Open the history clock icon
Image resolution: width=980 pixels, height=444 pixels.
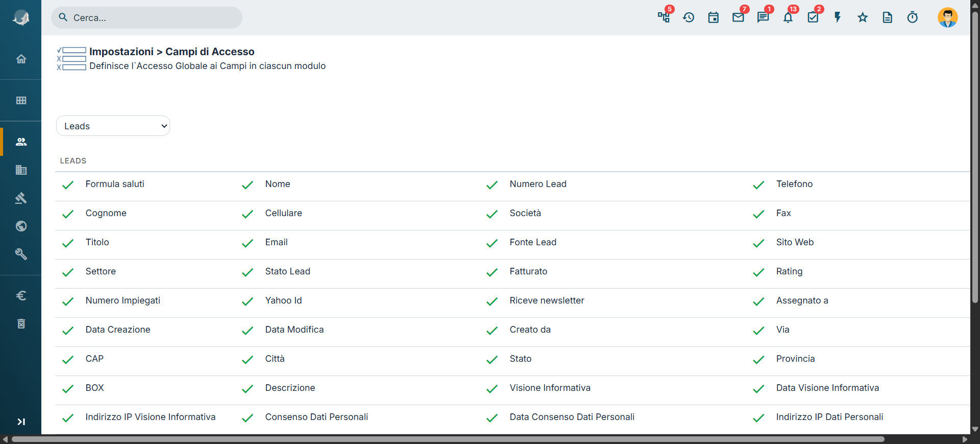tap(689, 17)
